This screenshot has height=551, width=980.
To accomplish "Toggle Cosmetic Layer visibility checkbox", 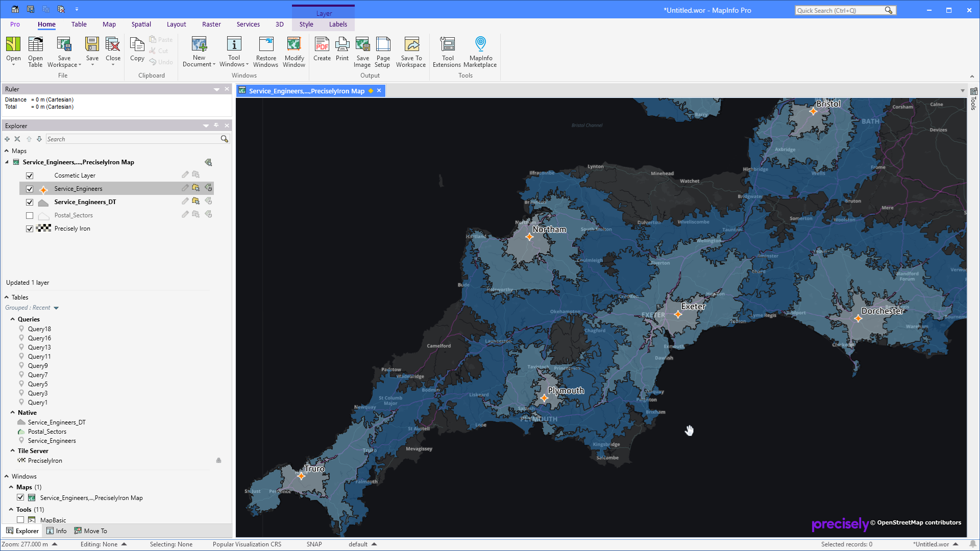I will point(30,176).
